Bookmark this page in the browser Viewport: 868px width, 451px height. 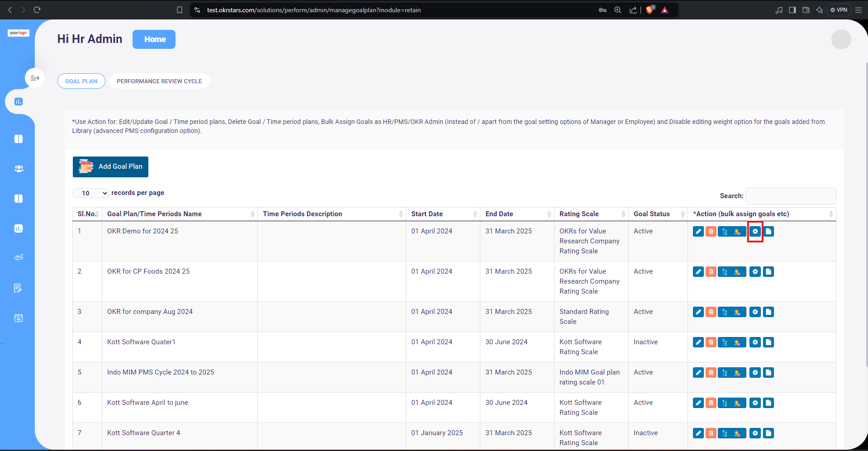tap(180, 10)
